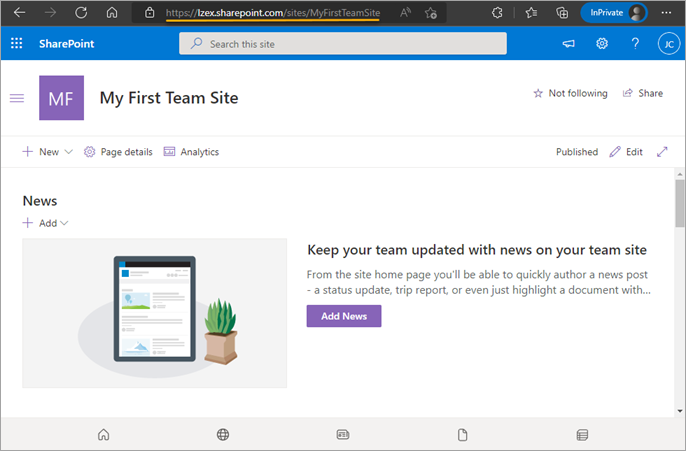Open the New dropdown in command bar
The width and height of the screenshot is (686, 451).
tap(47, 152)
